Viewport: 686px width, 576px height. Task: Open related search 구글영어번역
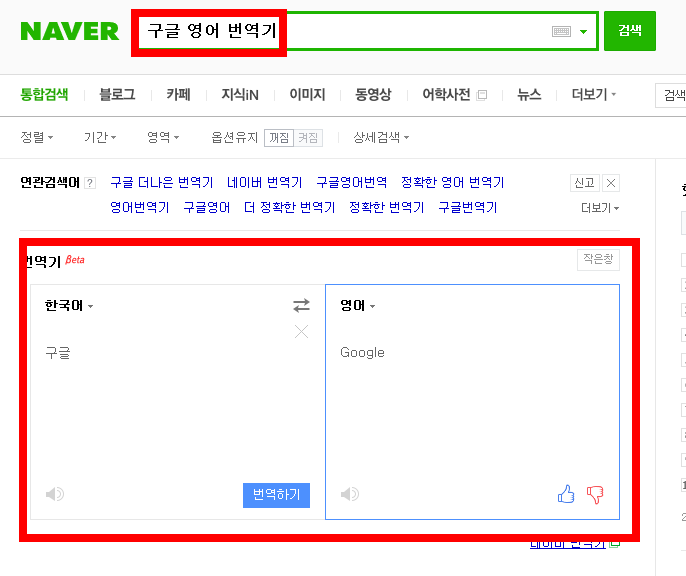(x=351, y=182)
